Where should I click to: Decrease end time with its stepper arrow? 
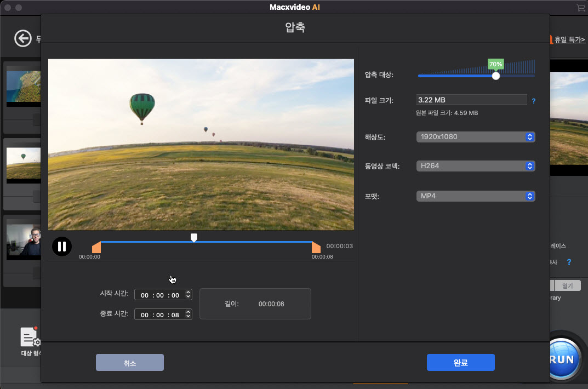coord(189,317)
